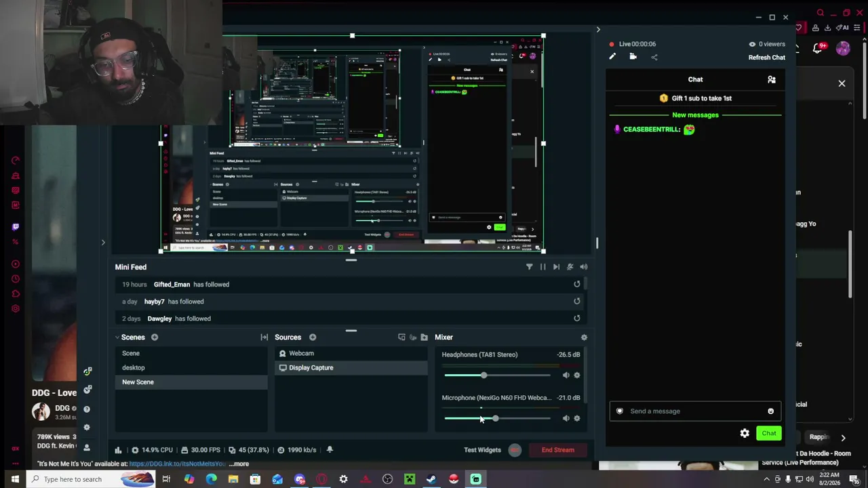Click the 1990 kb/s bitrate readout
The image size is (868, 488).
coord(298,450)
